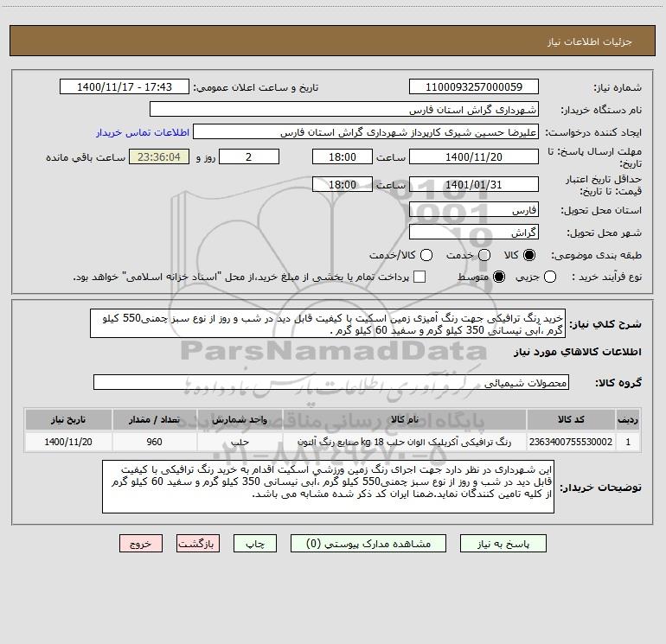Click the request creator field علیرضا حسین شیری
Screen dimensions: 666x644
tap(366, 132)
